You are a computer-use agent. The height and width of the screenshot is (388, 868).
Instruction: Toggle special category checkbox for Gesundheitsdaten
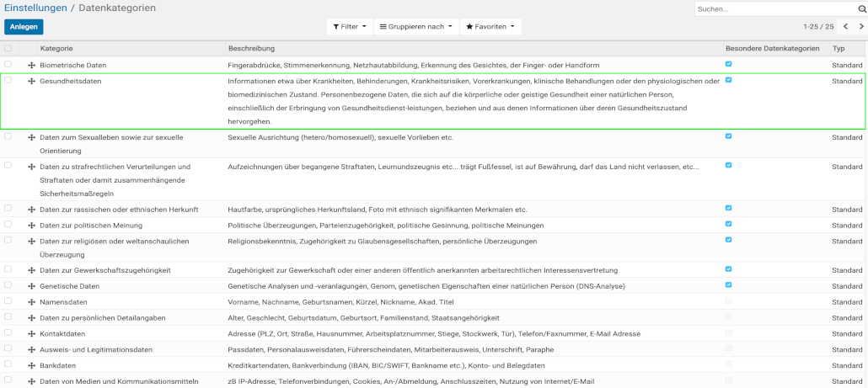(728, 81)
